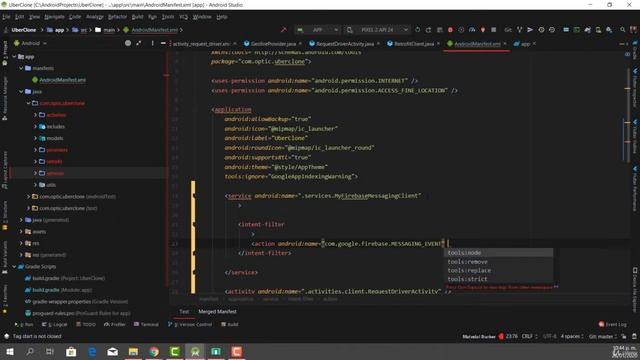
Task: Open the Android project view dropdown
Action: click(x=31, y=43)
